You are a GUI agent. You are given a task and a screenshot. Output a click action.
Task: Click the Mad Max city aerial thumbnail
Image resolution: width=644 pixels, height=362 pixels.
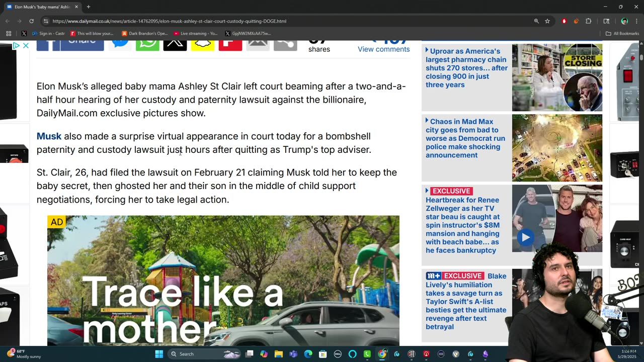(x=557, y=148)
